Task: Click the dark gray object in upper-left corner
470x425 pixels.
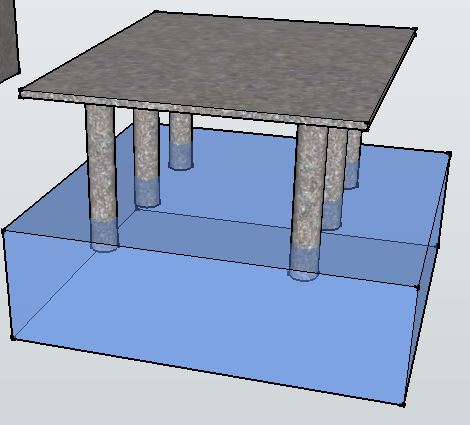Action: [x=9, y=38]
